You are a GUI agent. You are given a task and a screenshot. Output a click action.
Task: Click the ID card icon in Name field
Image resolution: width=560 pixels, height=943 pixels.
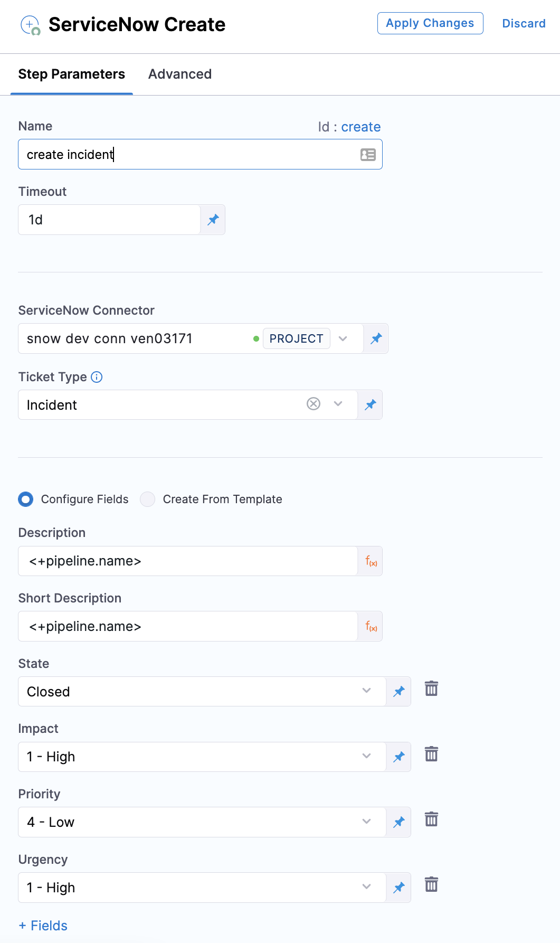tap(368, 155)
